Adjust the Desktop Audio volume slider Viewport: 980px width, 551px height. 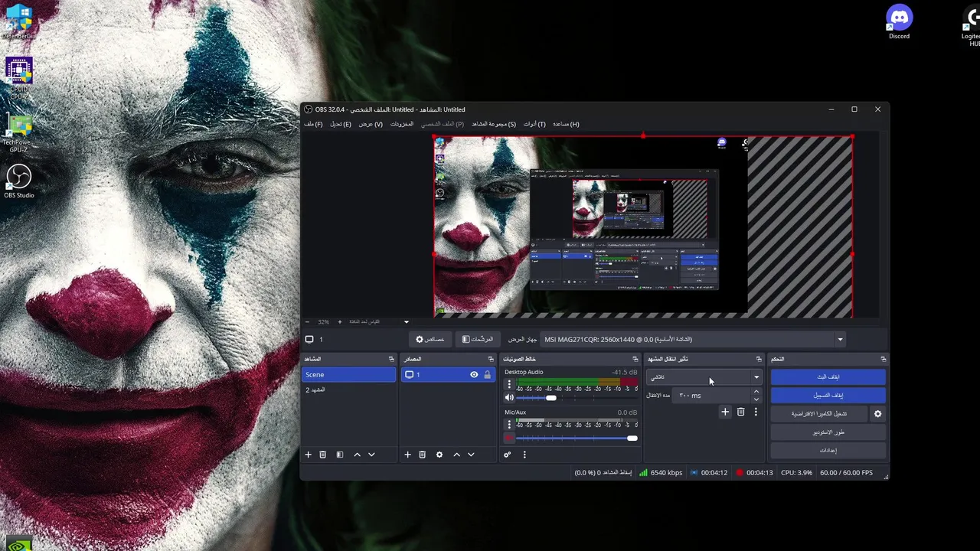[x=577, y=398]
